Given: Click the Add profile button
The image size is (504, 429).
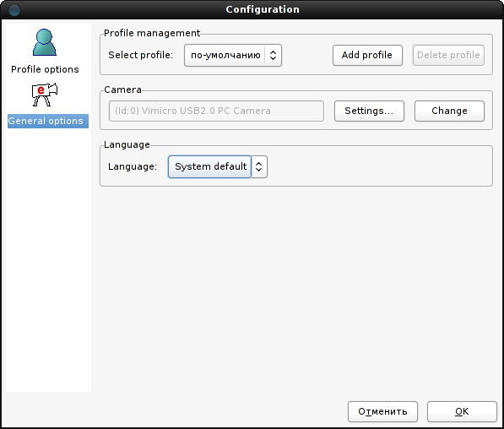Looking at the screenshot, I should pyautogui.click(x=367, y=55).
